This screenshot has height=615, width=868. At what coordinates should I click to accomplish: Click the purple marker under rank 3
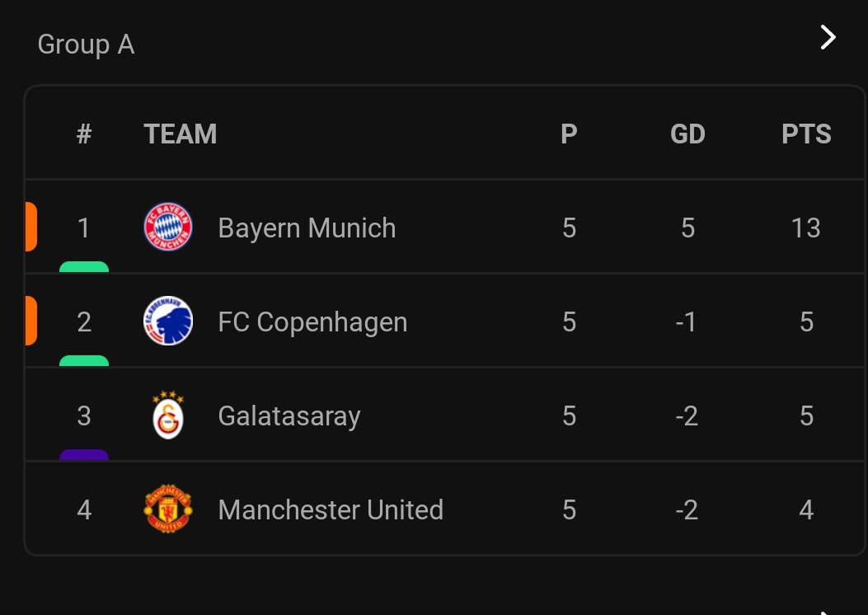(x=84, y=455)
